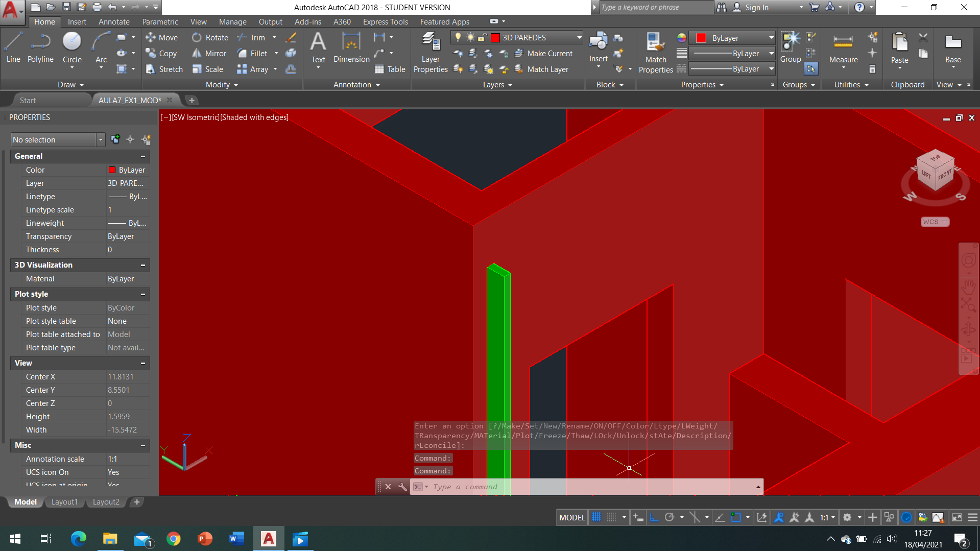
Task: Switch to the Layout1 tab
Action: pyautogui.click(x=64, y=502)
